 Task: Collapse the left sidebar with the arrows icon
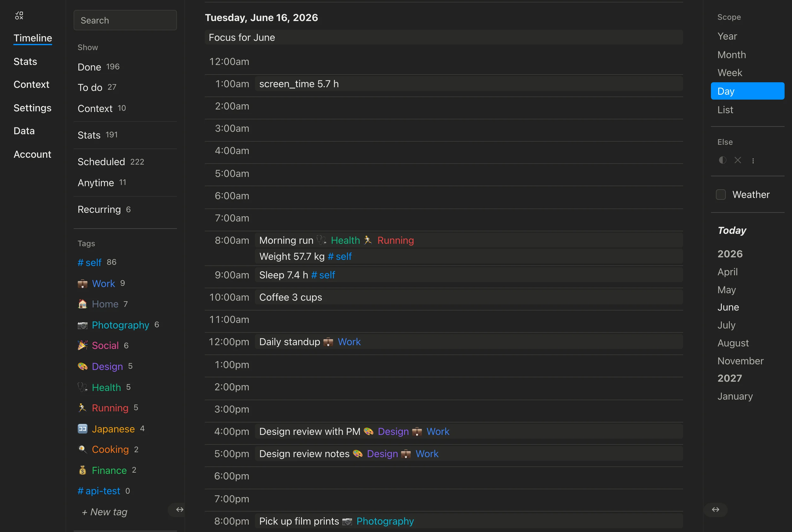click(x=179, y=509)
